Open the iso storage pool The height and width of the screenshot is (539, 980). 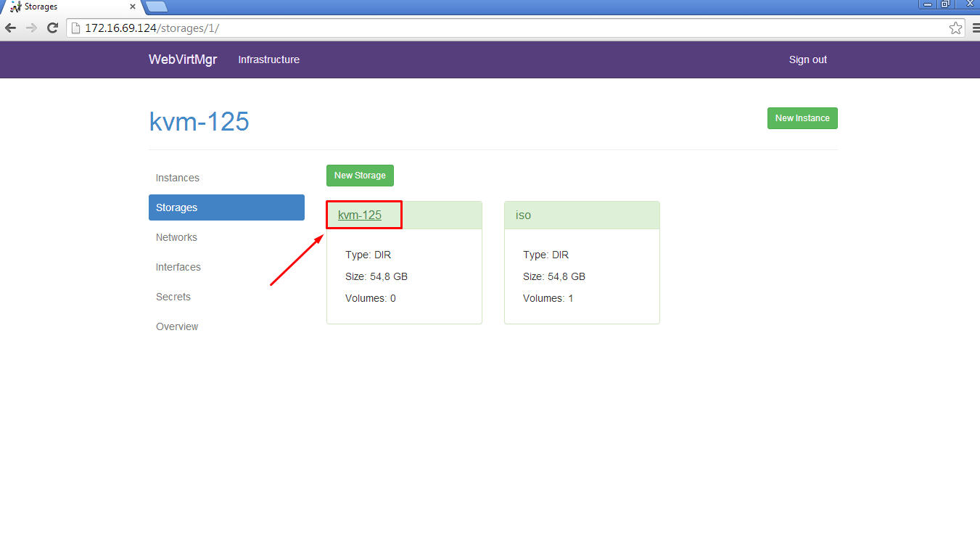(523, 215)
